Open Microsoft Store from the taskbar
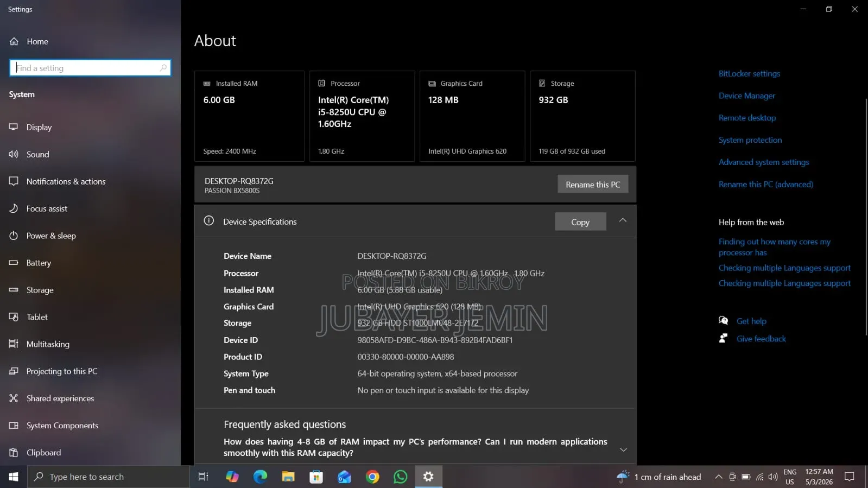The image size is (868, 488). pyautogui.click(x=316, y=477)
